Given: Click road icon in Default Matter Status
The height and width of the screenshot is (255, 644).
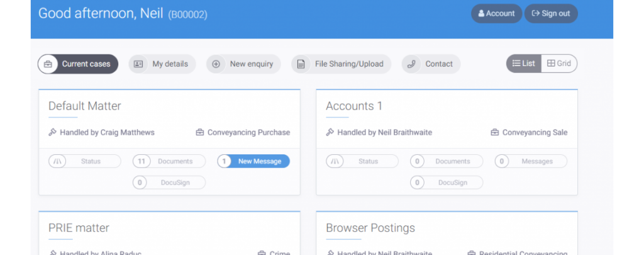Looking at the screenshot, I should pos(57,161).
